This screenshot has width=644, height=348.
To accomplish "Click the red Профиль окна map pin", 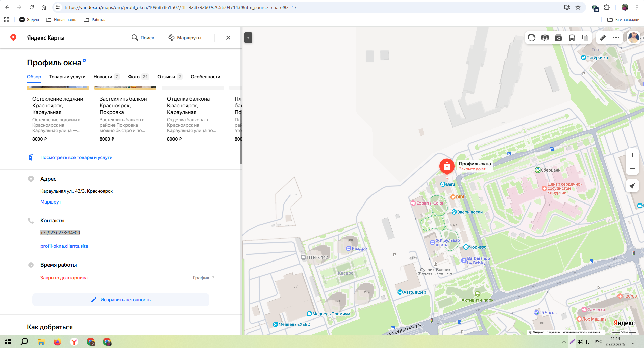I will (447, 166).
